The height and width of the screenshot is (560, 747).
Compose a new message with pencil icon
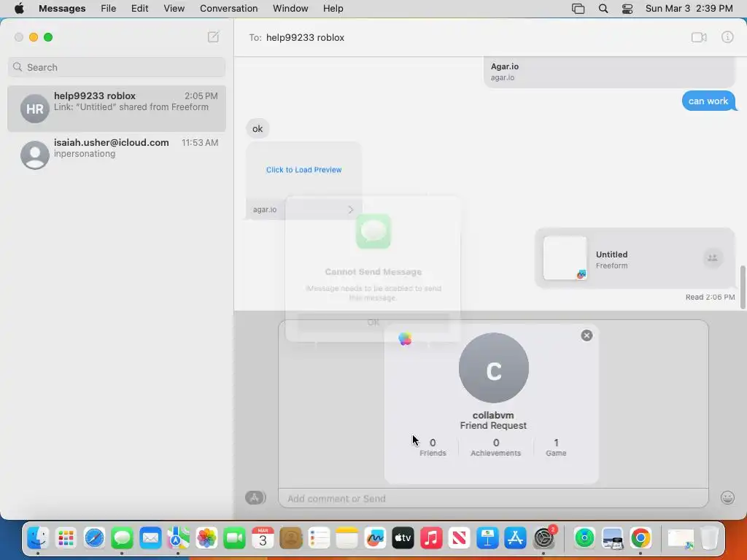point(213,36)
